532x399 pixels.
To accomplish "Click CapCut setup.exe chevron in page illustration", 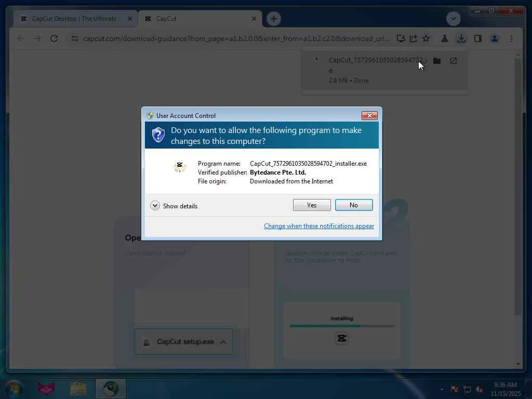I will tap(223, 342).
